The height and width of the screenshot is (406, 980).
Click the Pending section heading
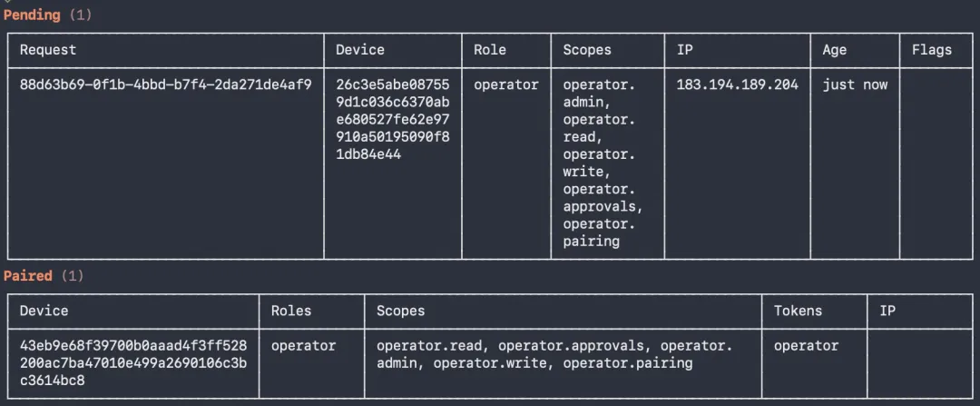[x=33, y=15]
